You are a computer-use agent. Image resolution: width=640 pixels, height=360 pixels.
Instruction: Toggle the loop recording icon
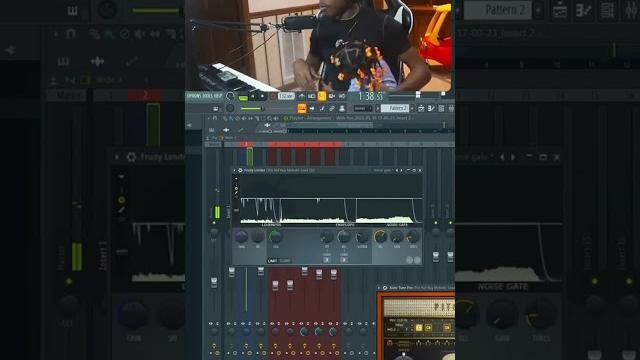click(342, 96)
